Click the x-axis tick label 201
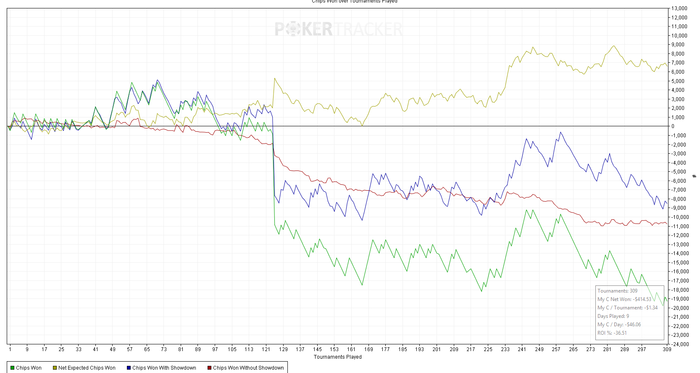Screen dimensions: 700x373 (x=437, y=350)
